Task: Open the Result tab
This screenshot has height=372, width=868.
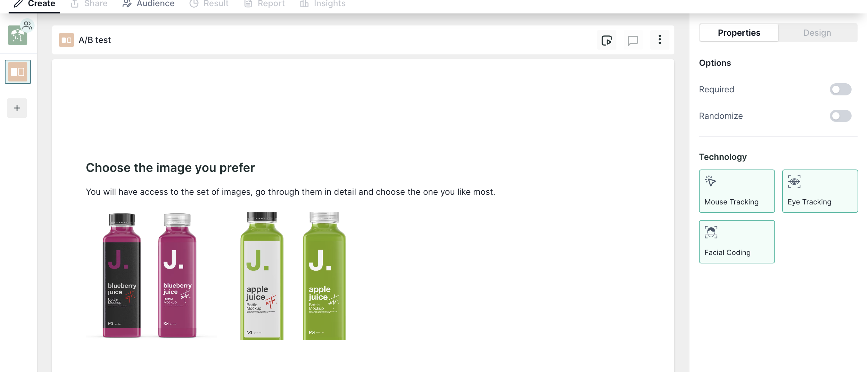Action: (209, 4)
